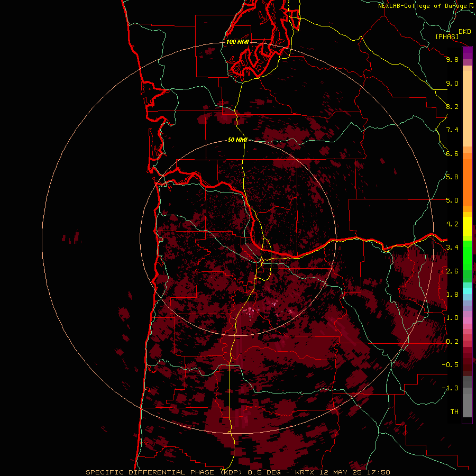Click the [PHAS] units label
The height and width of the screenshot is (476, 476).
point(447,36)
